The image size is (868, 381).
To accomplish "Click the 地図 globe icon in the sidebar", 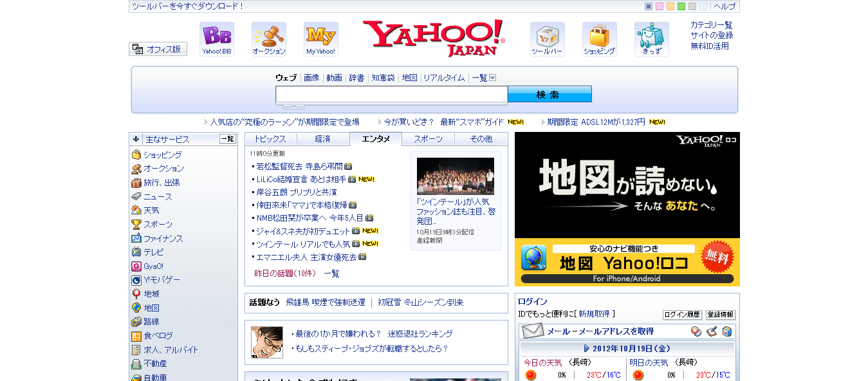I will pos(136,308).
